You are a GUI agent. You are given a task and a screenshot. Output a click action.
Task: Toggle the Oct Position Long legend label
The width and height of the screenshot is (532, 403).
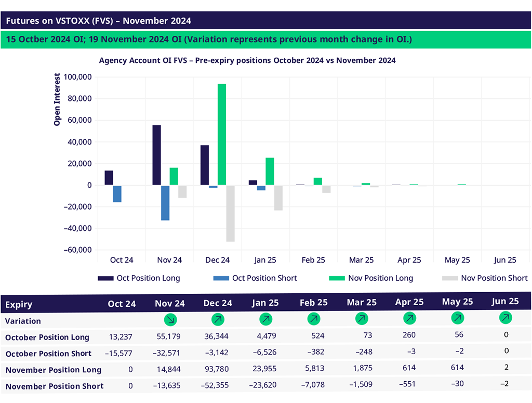coord(148,278)
